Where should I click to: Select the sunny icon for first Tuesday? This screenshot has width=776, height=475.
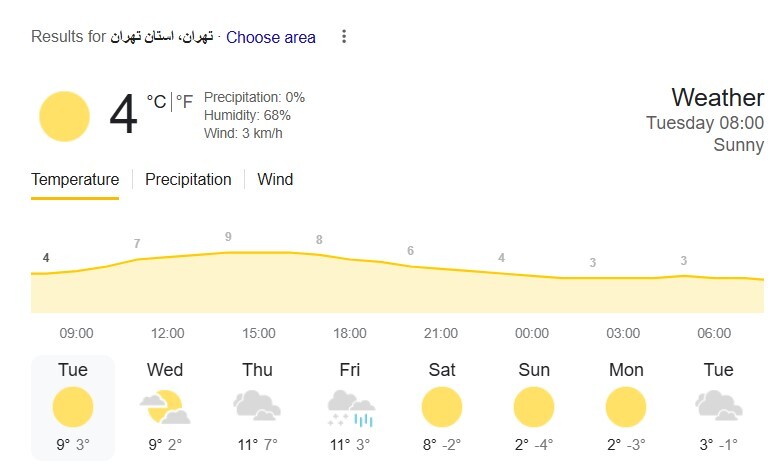73,407
